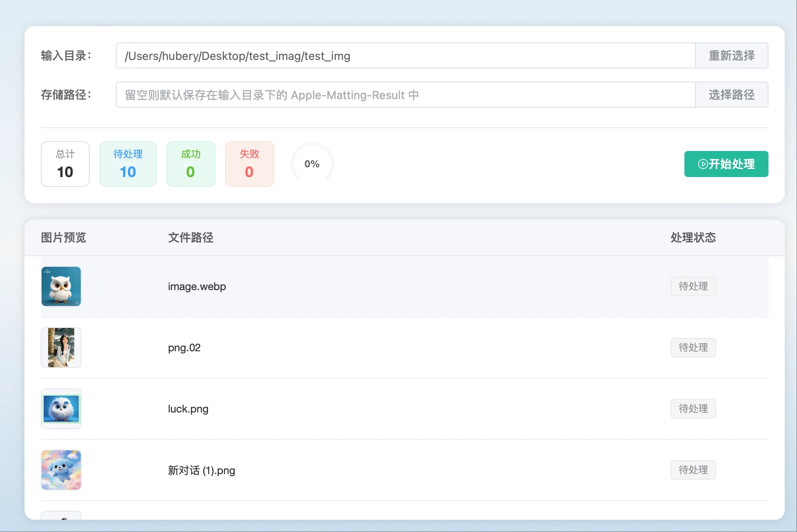Open the image.webp owl thumbnail
The image size is (797, 532).
point(61,286)
